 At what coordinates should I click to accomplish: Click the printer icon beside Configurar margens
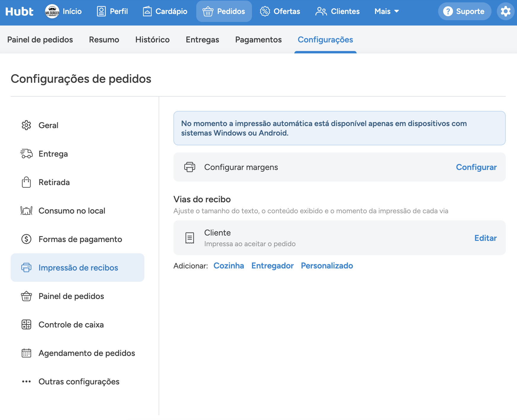pos(190,167)
